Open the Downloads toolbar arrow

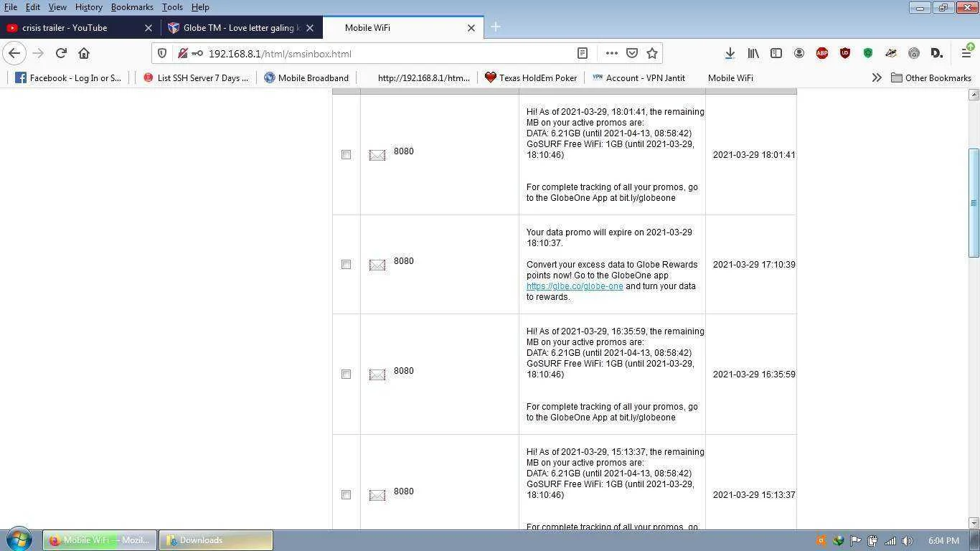pos(730,53)
